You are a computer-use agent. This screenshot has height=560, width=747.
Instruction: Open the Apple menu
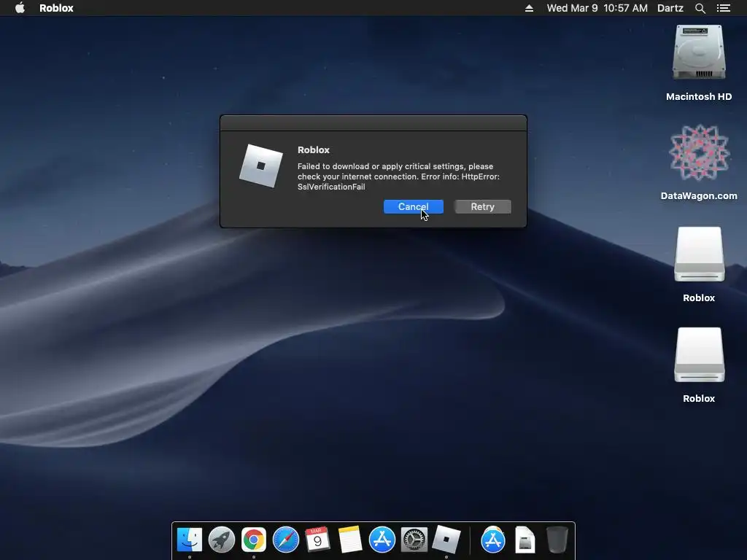20,7
